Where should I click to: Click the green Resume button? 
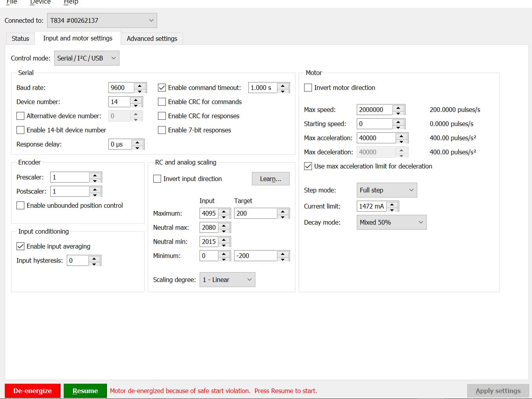pos(85,391)
